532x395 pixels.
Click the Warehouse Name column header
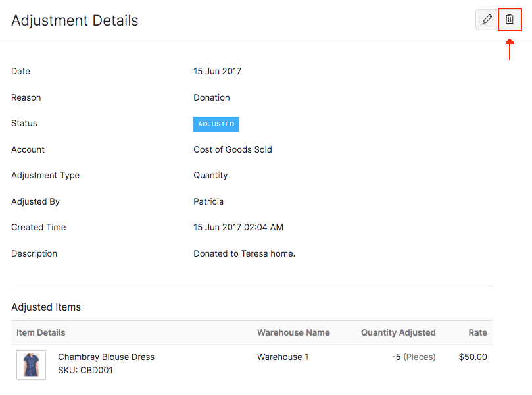coord(293,332)
